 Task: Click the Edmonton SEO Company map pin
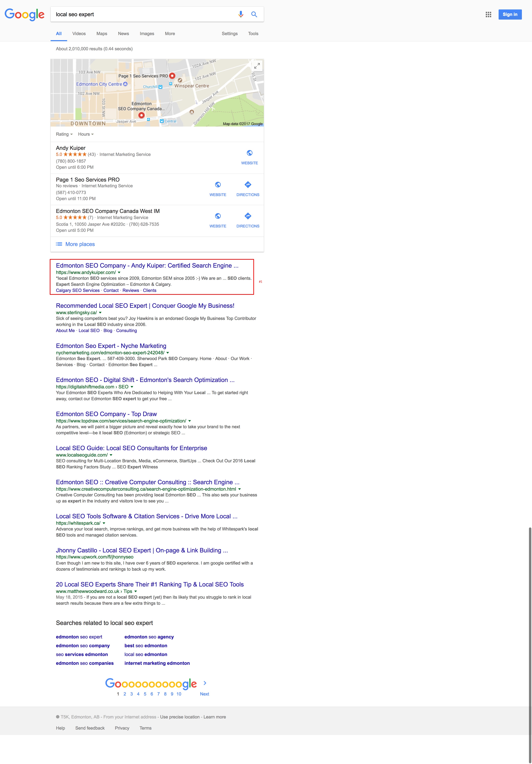tap(141, 115)
